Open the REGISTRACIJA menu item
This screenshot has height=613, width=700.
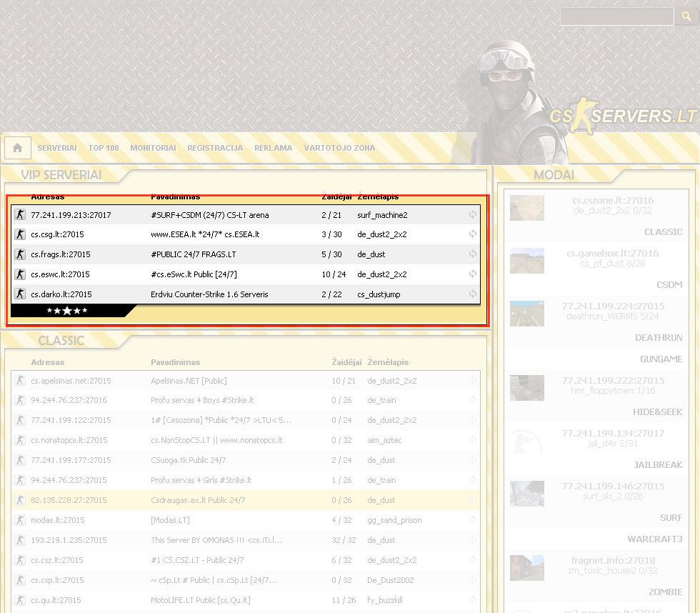215,148
